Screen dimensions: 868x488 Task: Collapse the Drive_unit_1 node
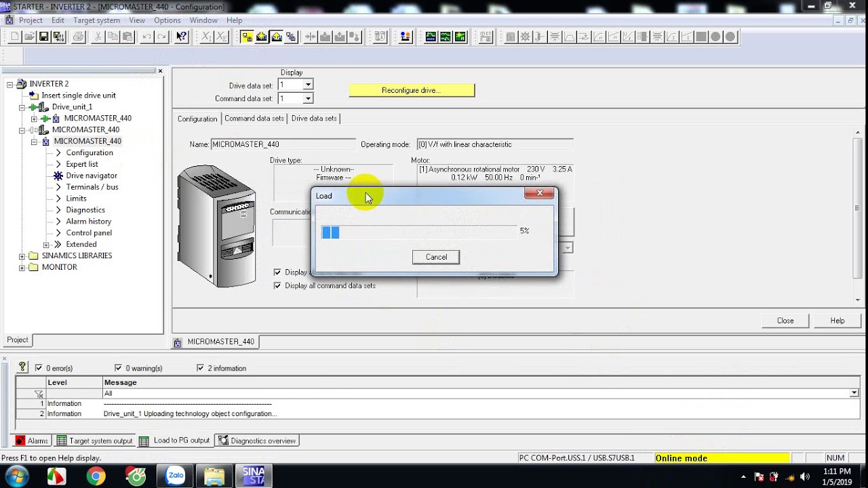[22, 107]
